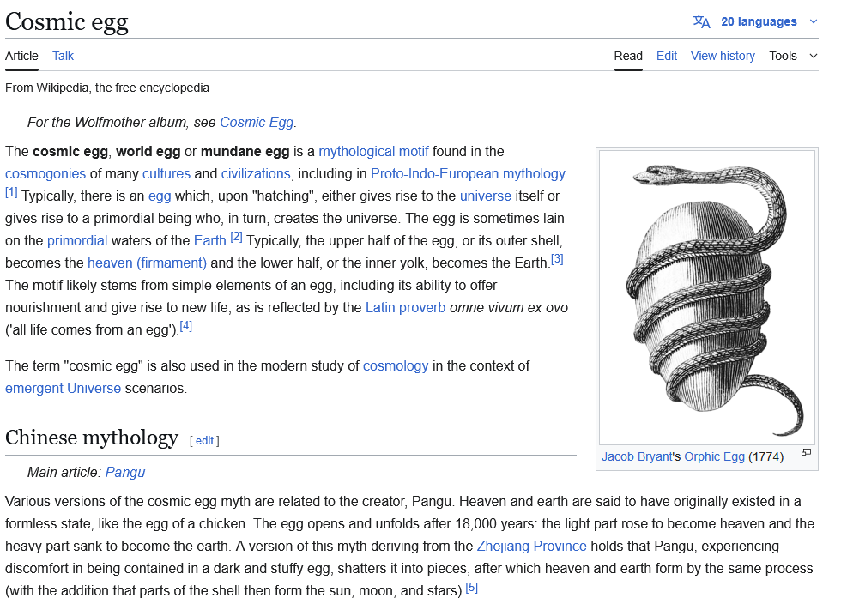Click the '(1774)' caption text
Viewport: 841px width, 616px height.
765,456
